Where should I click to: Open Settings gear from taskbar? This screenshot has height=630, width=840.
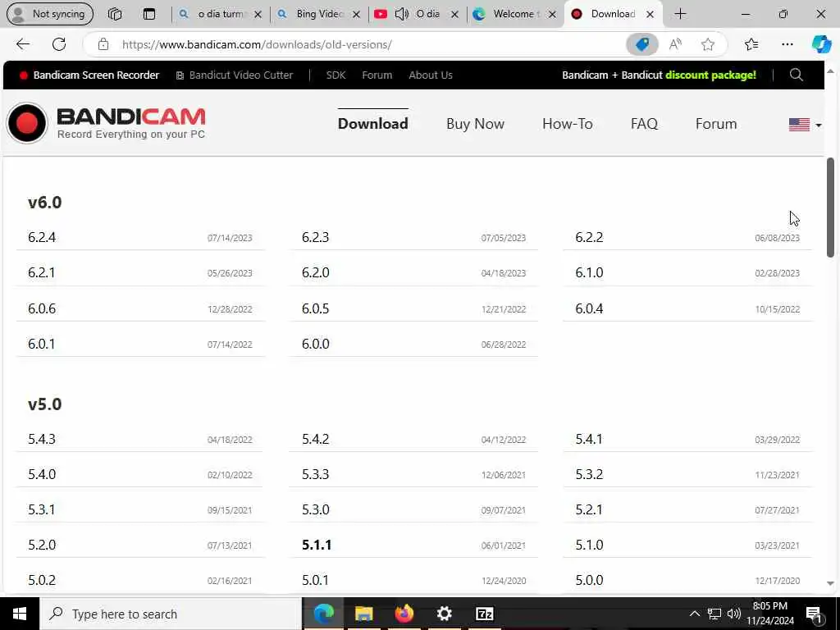pyautogui.click(x=444, y=614)
